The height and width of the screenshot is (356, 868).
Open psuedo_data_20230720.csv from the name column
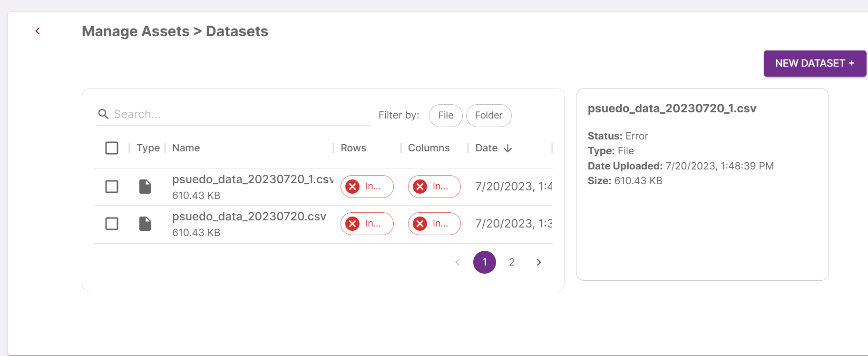[x=249, y=216]
